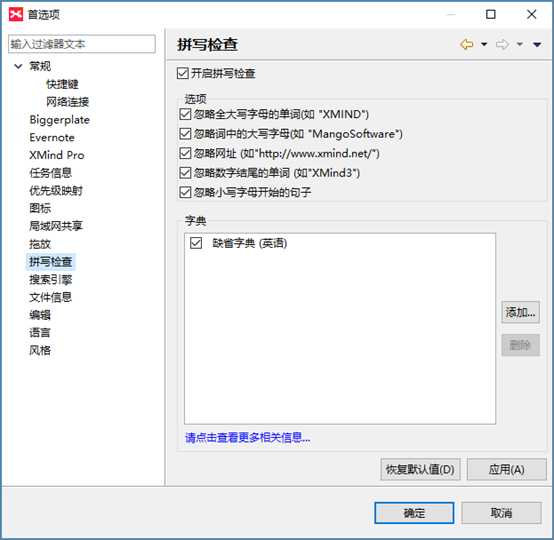Select 图标 in the tree

pyautogui.click(x=40, y=208)
